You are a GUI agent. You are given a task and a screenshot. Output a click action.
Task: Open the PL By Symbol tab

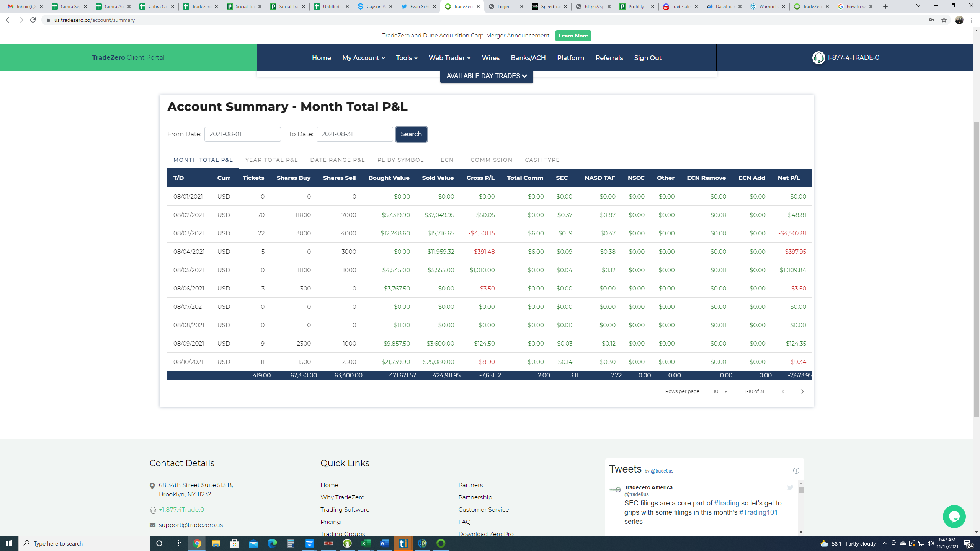point(400,160)
